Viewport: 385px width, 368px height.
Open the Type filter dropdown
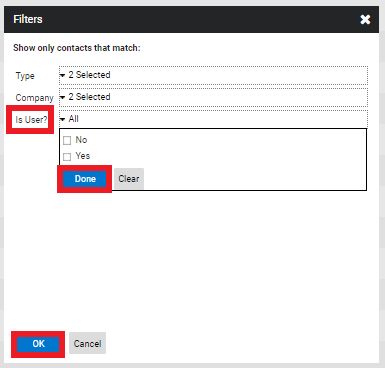213,75
